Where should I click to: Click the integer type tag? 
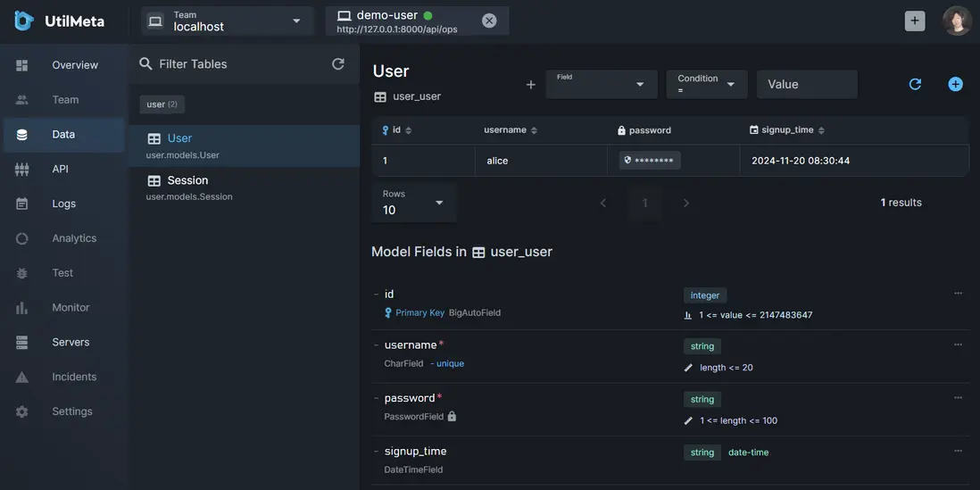click(705, 295)
